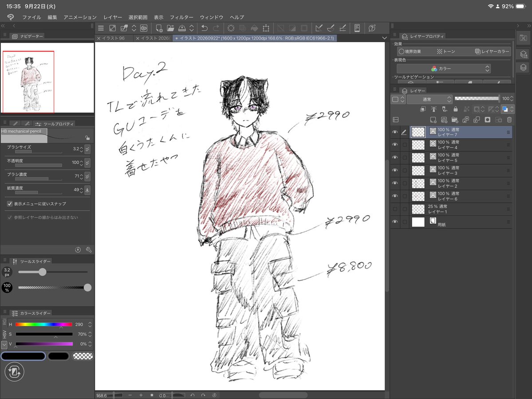The height and width of the screenshot is (399, 532).
Task: Open the color slider mode dropdown arrow
Action: pos(4,345)
